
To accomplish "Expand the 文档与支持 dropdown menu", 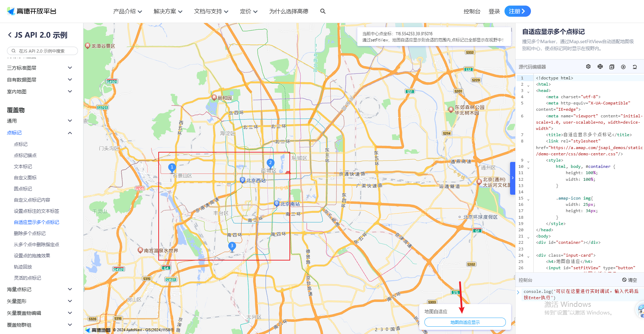I will pos(211,11).
